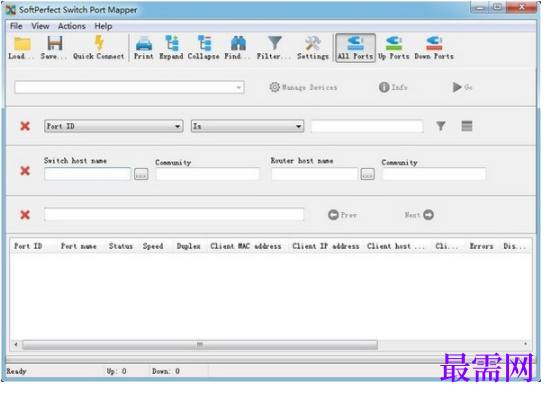Open the 'Is' condition dropdown
The height and width of the screenshot is (399, 552).
pos(247,126)
